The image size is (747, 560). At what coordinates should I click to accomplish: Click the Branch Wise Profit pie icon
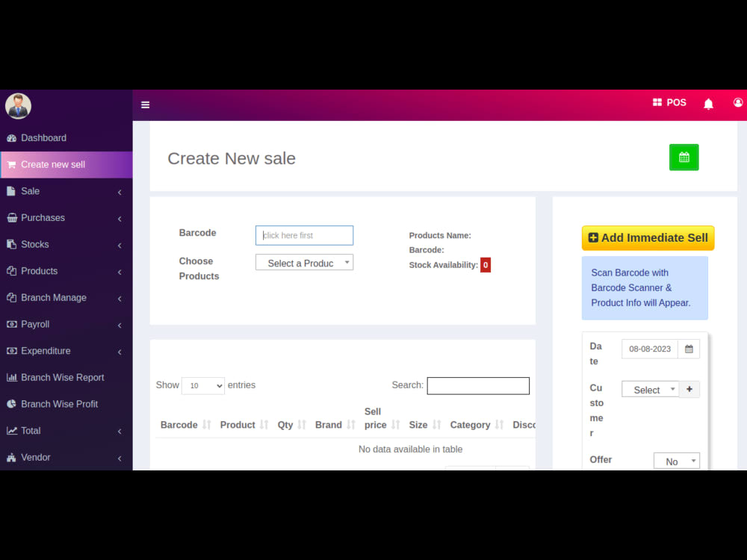[11, 404]
